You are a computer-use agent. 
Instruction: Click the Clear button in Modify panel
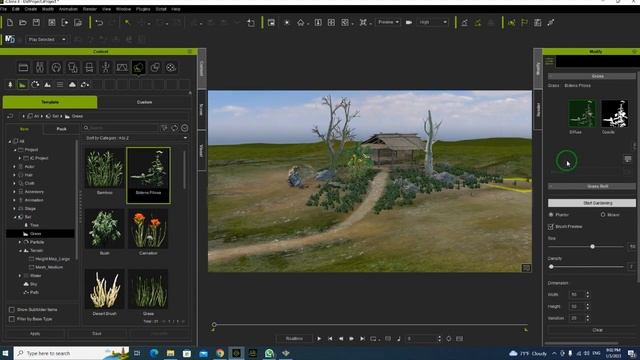coord(591,330)
